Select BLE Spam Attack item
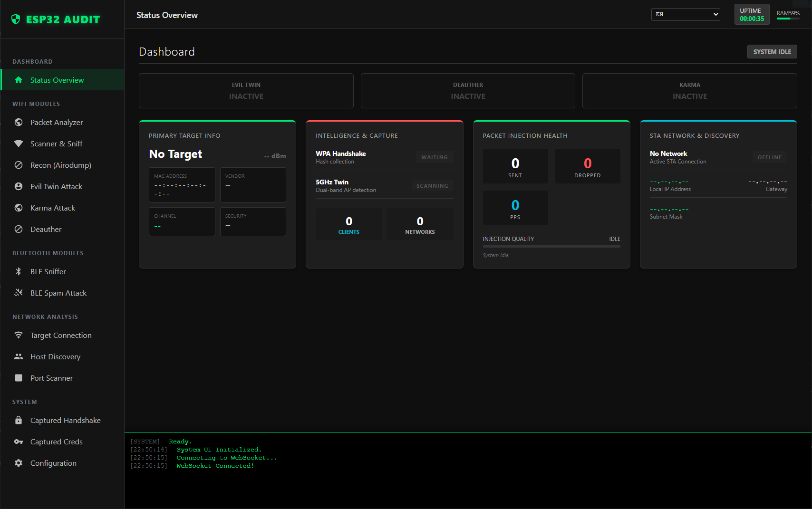This screenshot has height=509, width=812. coord(63,293)
